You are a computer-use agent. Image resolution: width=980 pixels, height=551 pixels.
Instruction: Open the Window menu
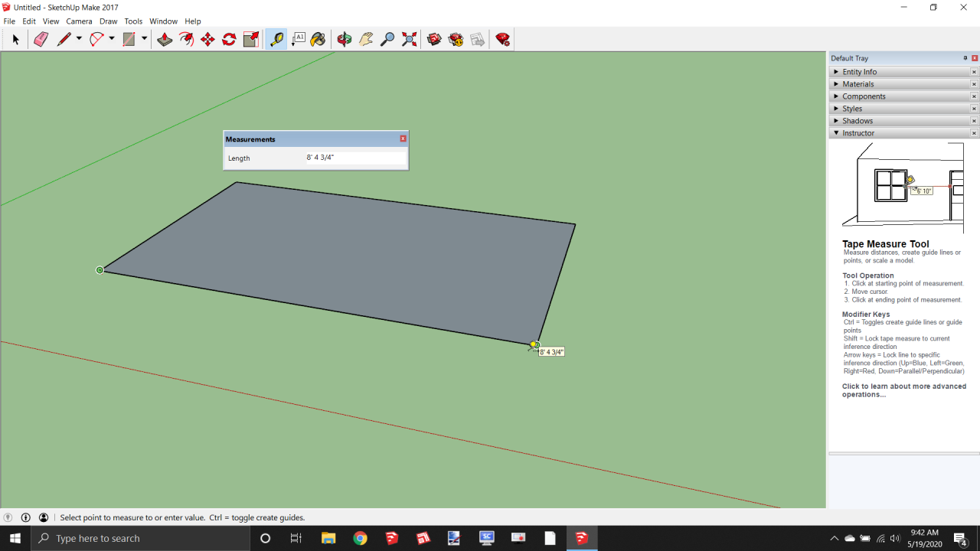click(x=163, y=21)
